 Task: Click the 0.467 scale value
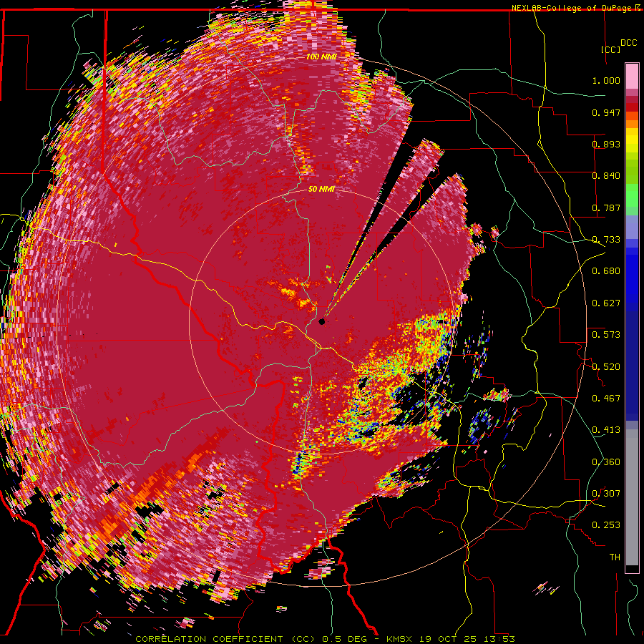point(606,399)
